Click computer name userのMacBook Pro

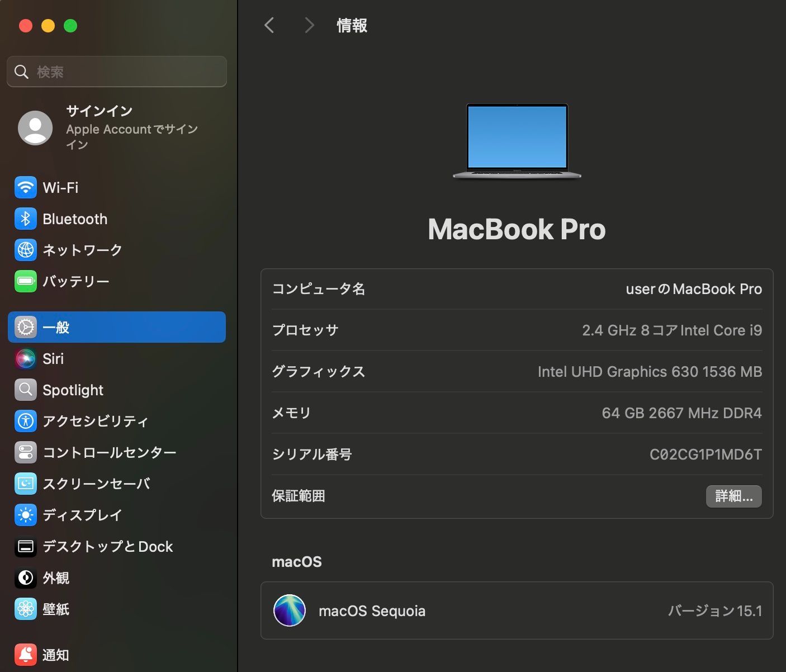tap(694, 289)
